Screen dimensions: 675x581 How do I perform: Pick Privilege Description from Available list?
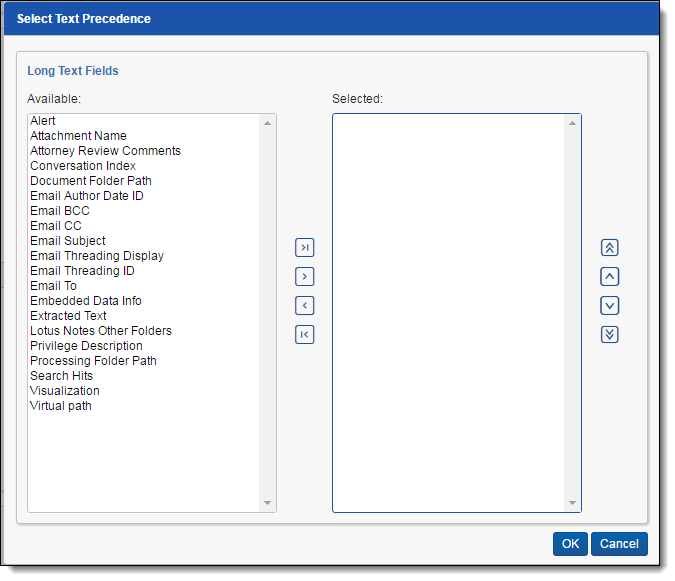(86, 346)
